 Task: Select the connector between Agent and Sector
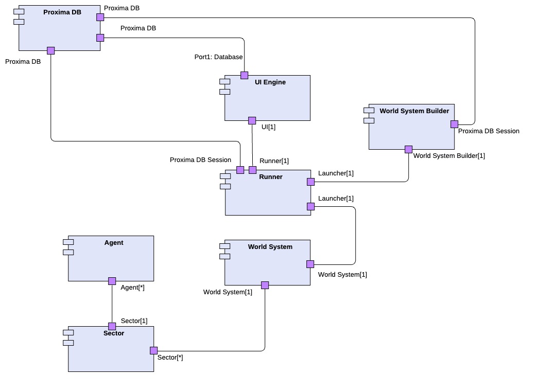tap(112, 304)
